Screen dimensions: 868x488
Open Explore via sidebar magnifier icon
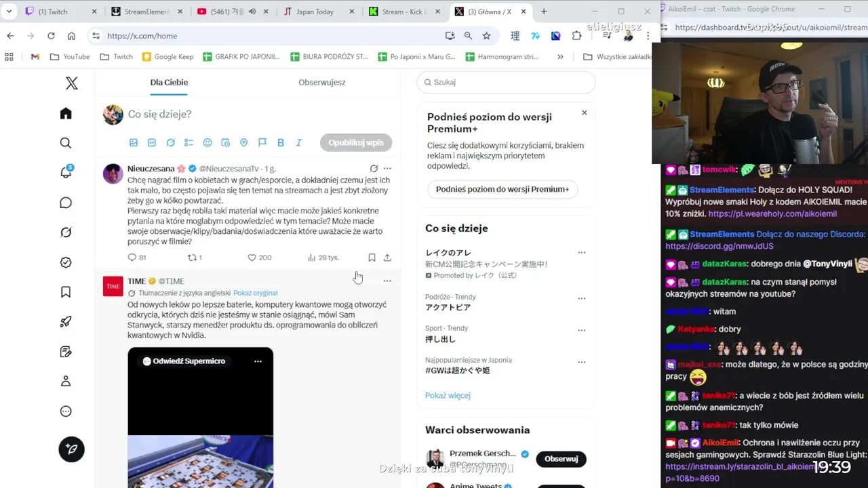[x=66, y=143]
